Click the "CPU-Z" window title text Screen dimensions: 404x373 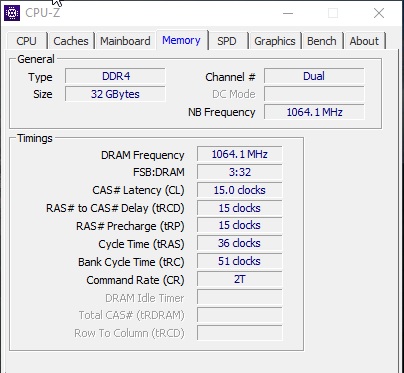point(43,13)
